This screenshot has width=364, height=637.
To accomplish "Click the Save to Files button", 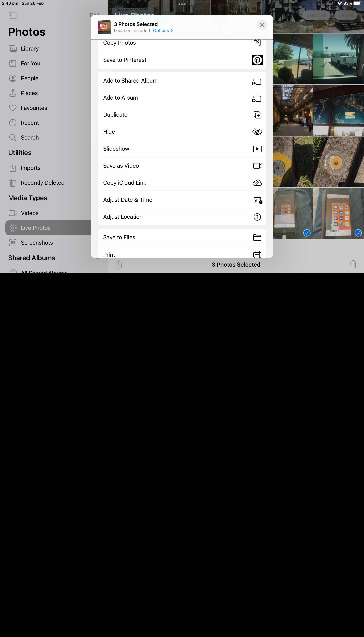I will 182,237.
